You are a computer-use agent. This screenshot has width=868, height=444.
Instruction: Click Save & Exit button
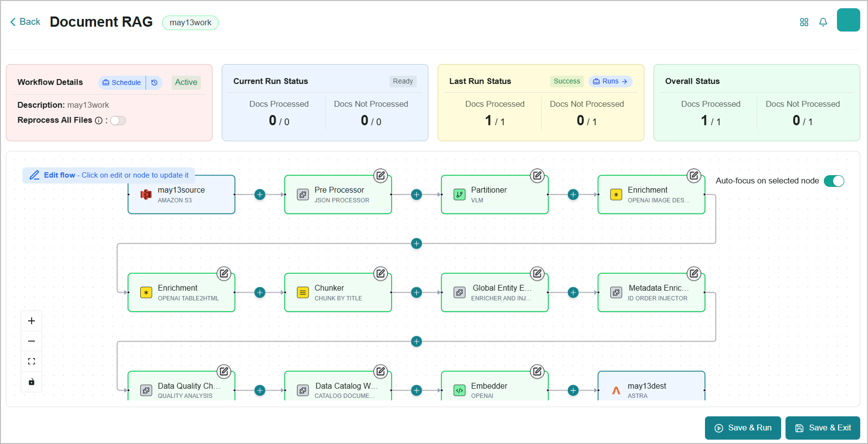[x=823, y=428]
